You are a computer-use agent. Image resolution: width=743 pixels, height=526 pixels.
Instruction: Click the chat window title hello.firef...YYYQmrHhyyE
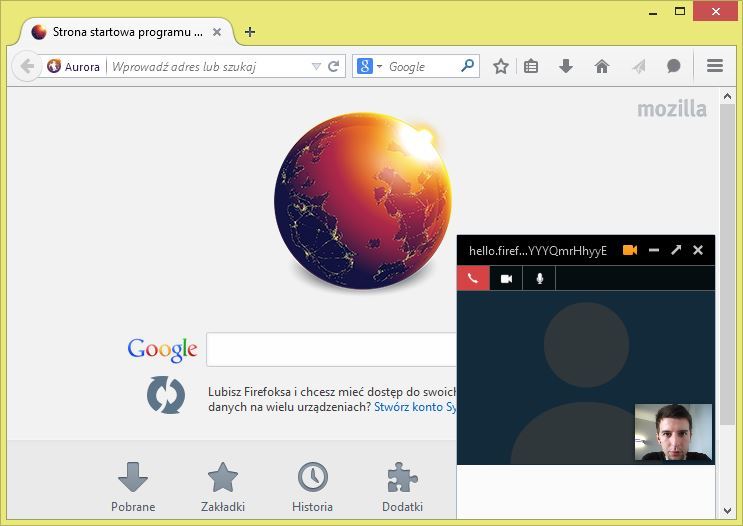coord(538,251)
